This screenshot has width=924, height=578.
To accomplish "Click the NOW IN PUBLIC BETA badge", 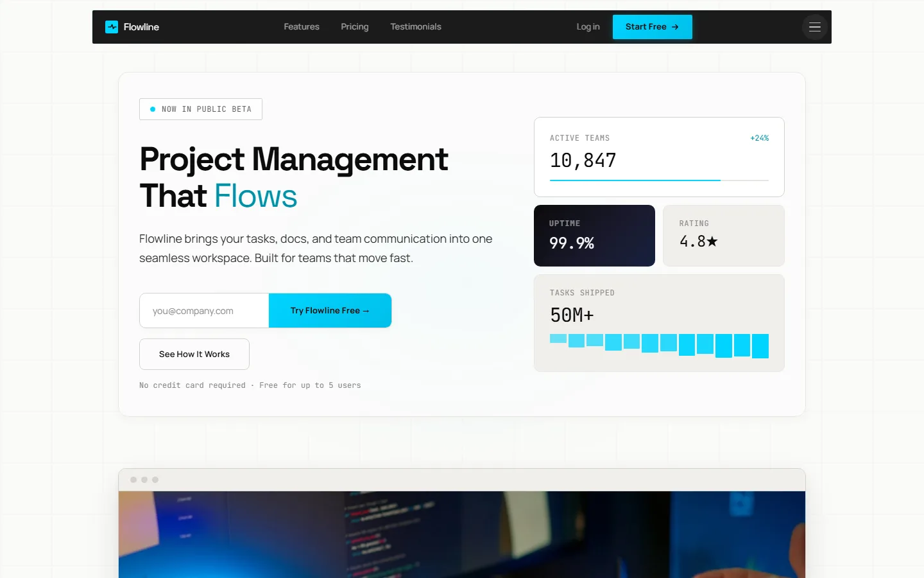I will (200, 109).
